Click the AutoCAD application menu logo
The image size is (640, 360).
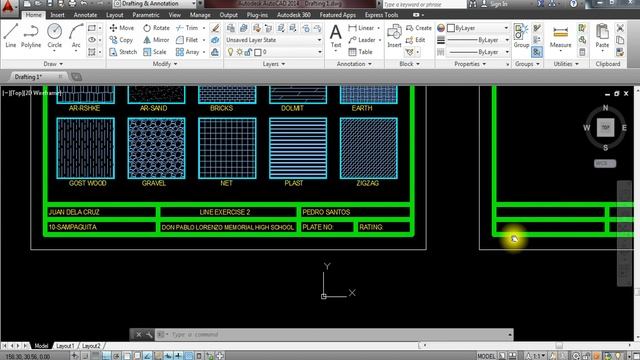coord(9,7)
